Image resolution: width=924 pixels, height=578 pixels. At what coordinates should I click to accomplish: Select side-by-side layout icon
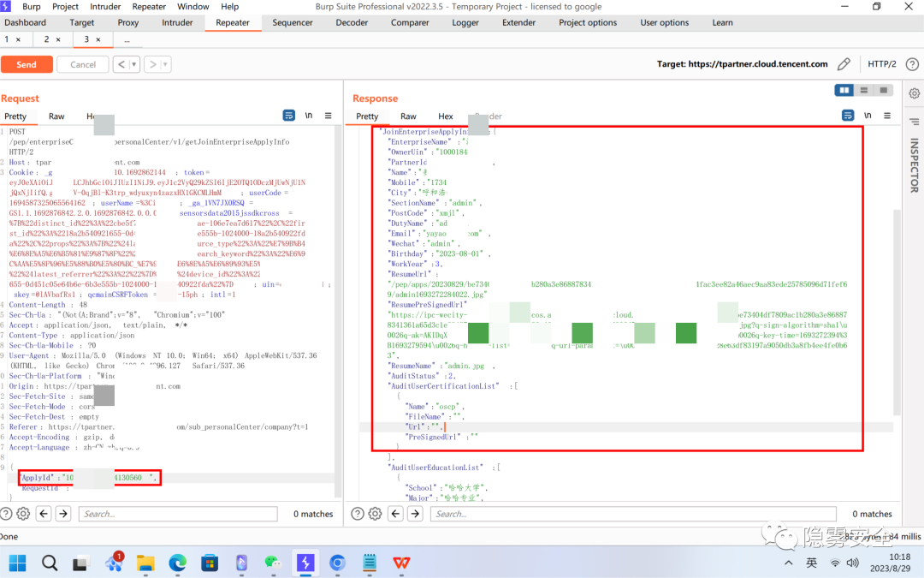pos(844,90)
